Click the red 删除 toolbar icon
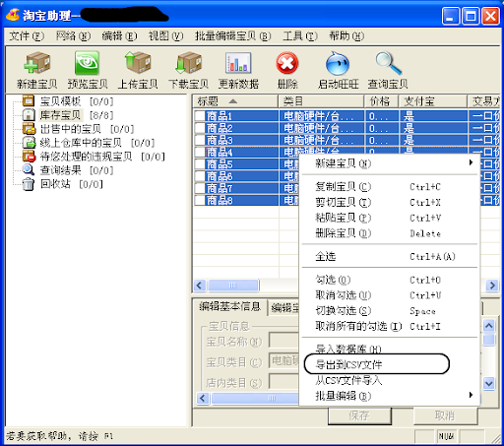The width and height of the screenshot is (504, 446). (x=287, y=63)
